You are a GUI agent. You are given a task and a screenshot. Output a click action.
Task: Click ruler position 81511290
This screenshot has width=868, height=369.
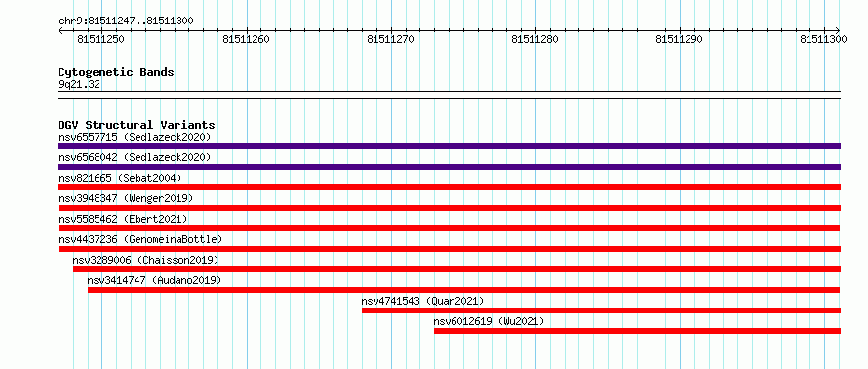679,39
